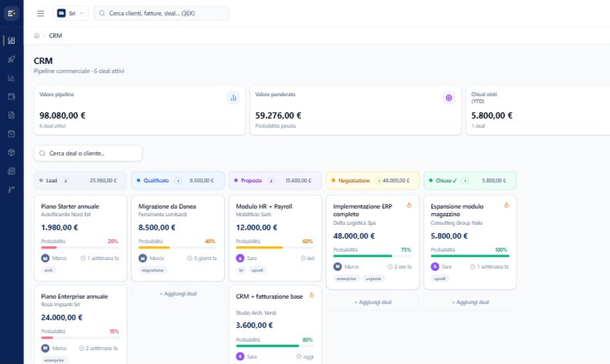
Task: Open the wallet icon in sidebar
Action: [x=12, y=97]
